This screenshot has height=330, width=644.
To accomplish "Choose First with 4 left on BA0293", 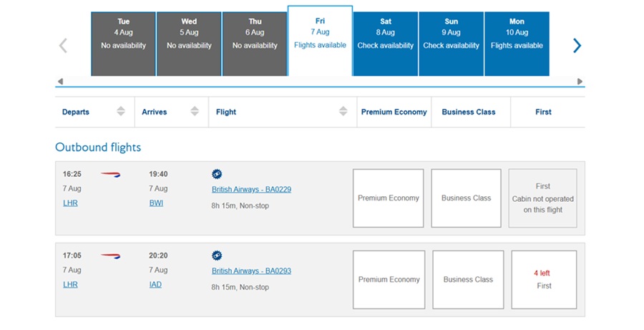I will tap(544, 280).
